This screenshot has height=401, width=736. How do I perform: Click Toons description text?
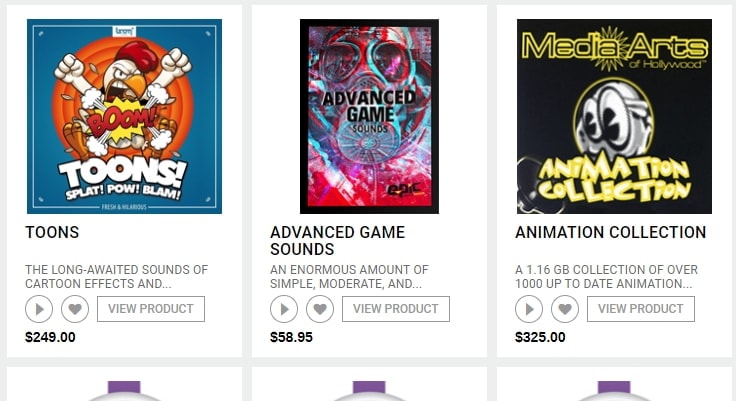[x=116, y=276]
